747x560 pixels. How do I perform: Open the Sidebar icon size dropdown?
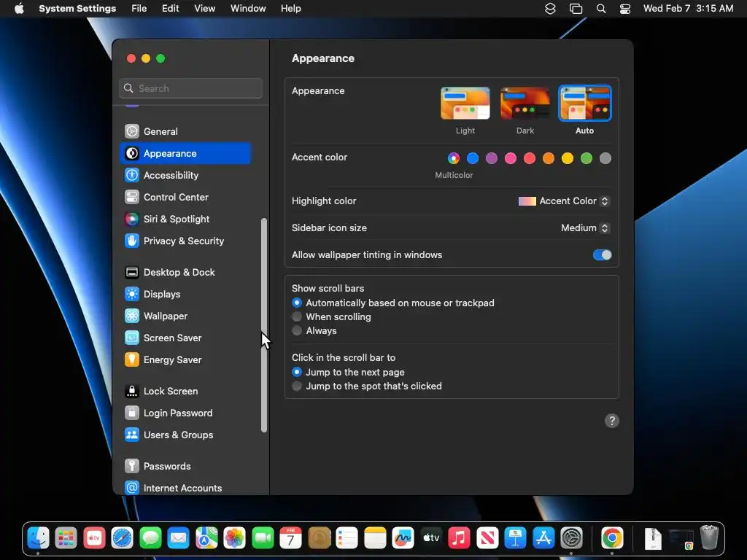[x=586, y=228]
